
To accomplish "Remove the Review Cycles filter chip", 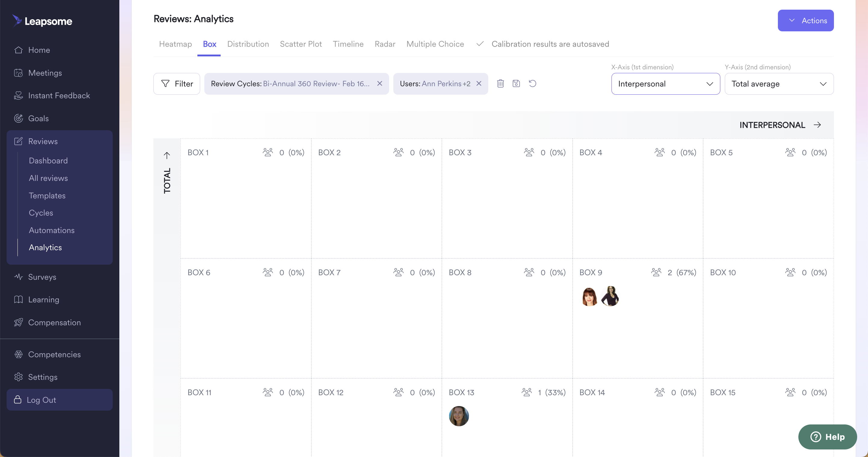I will pyautogui.click(x=379, y=83).
